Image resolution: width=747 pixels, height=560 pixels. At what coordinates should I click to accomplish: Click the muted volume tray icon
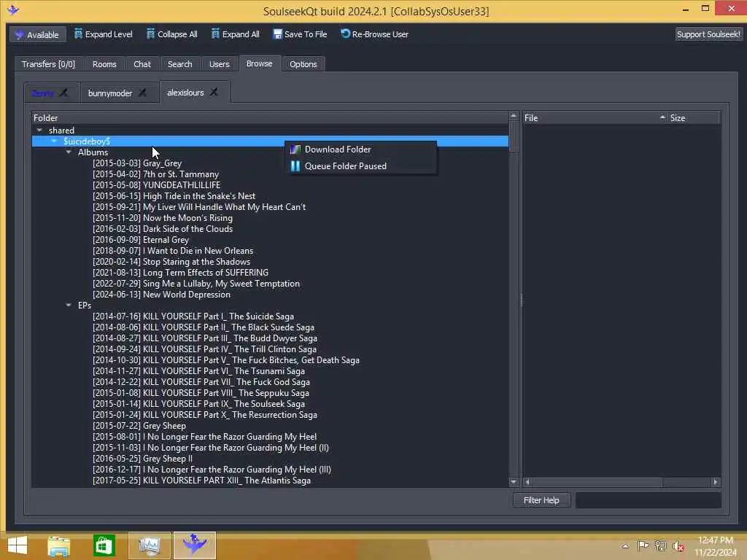click(678, 546)
